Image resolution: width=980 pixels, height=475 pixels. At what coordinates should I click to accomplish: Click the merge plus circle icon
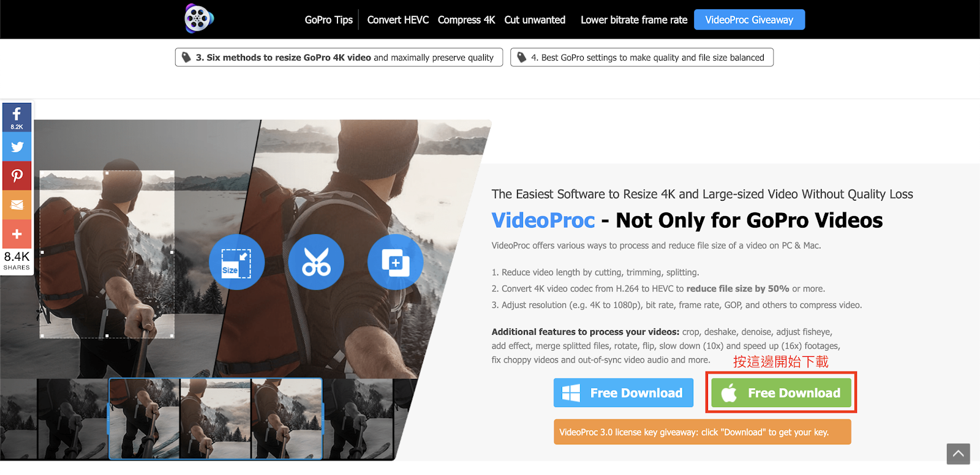(x=396, y=262)
